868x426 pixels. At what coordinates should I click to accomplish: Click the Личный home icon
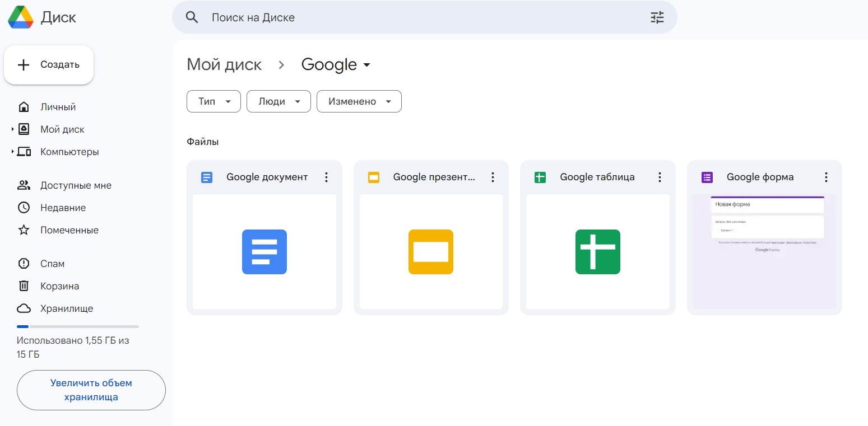click(24, 107)
